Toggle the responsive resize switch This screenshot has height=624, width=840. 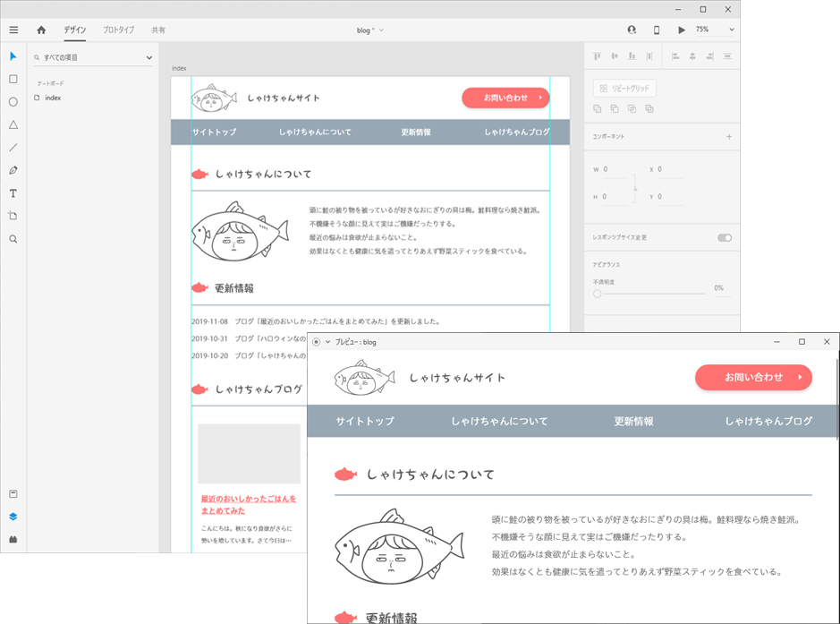[x=724, y=237]
